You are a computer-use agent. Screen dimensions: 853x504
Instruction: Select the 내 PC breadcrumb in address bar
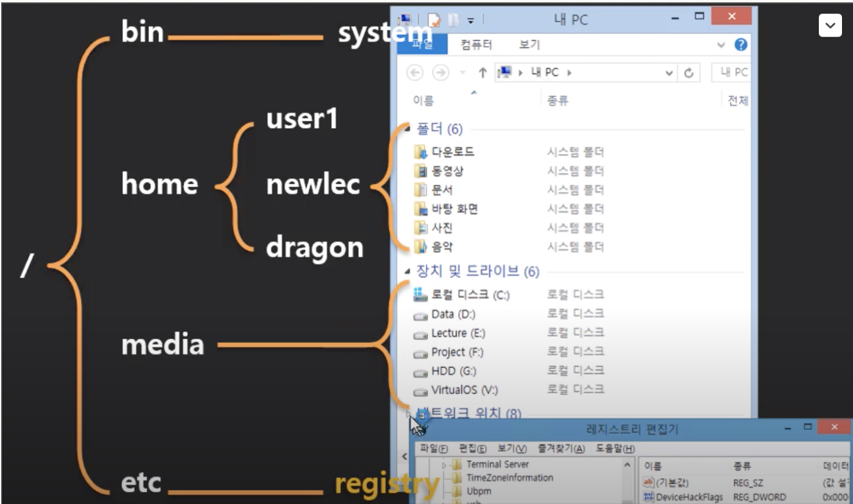point(545,73)
